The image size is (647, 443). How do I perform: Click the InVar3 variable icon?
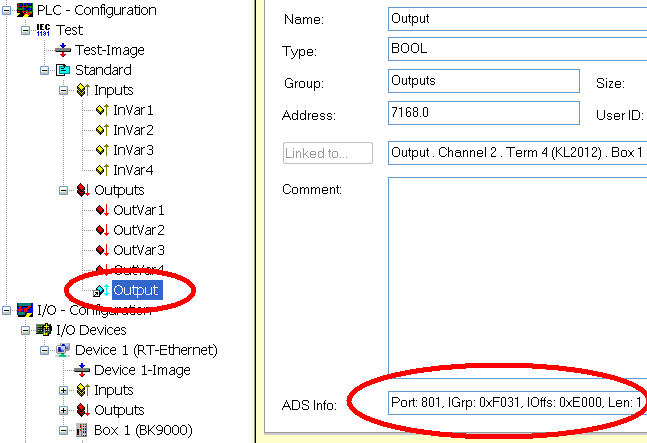click(102, 150)
